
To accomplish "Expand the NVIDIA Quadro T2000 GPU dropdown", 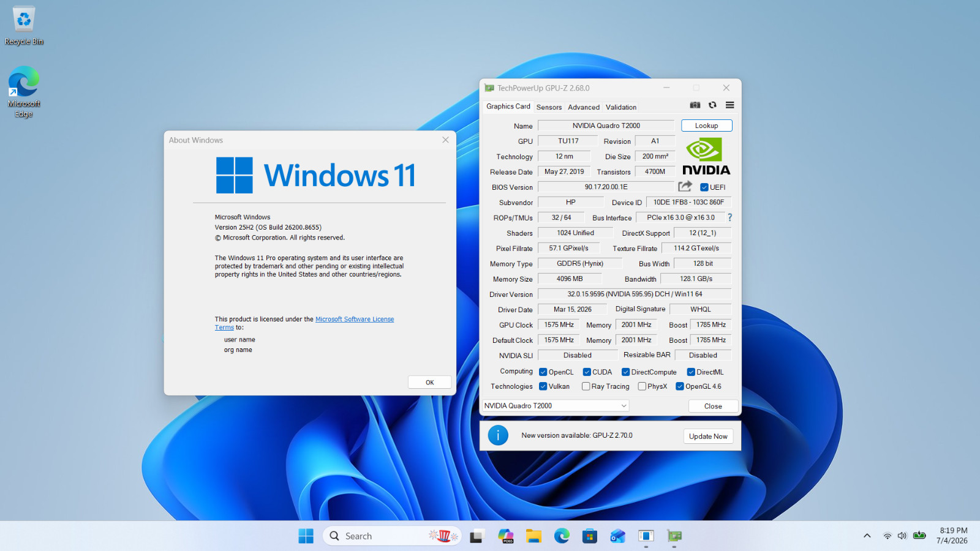I will pyautogui.click(x=556, y=406).
